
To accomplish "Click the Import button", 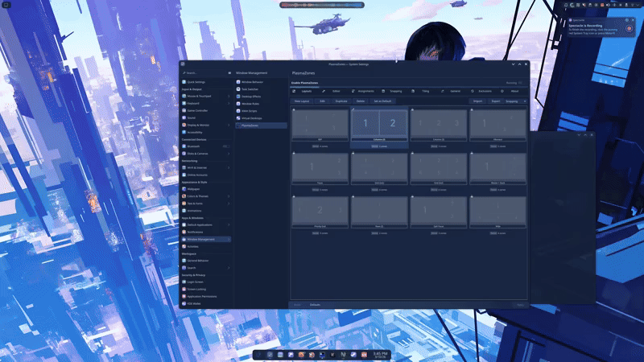I will (x=477, y=101).
